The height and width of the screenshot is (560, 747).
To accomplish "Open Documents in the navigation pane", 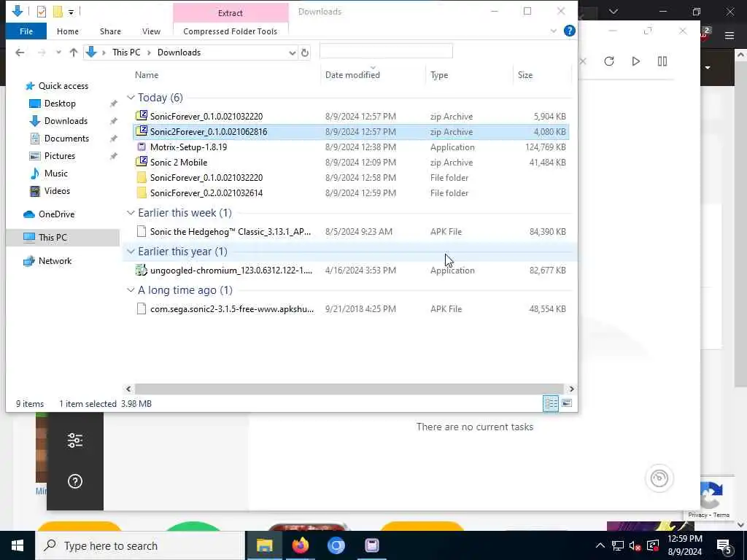I will point(66,139).
